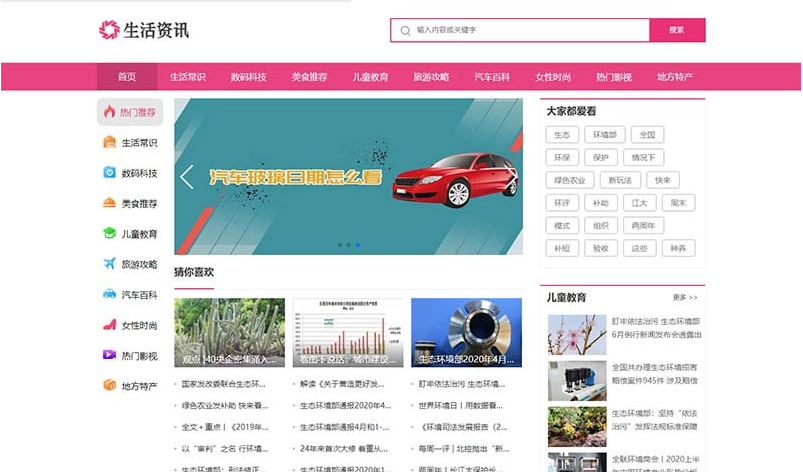Viewport: 803px width, 472px height.
Task: Click the 生态 tag
Action: point(562,135)
